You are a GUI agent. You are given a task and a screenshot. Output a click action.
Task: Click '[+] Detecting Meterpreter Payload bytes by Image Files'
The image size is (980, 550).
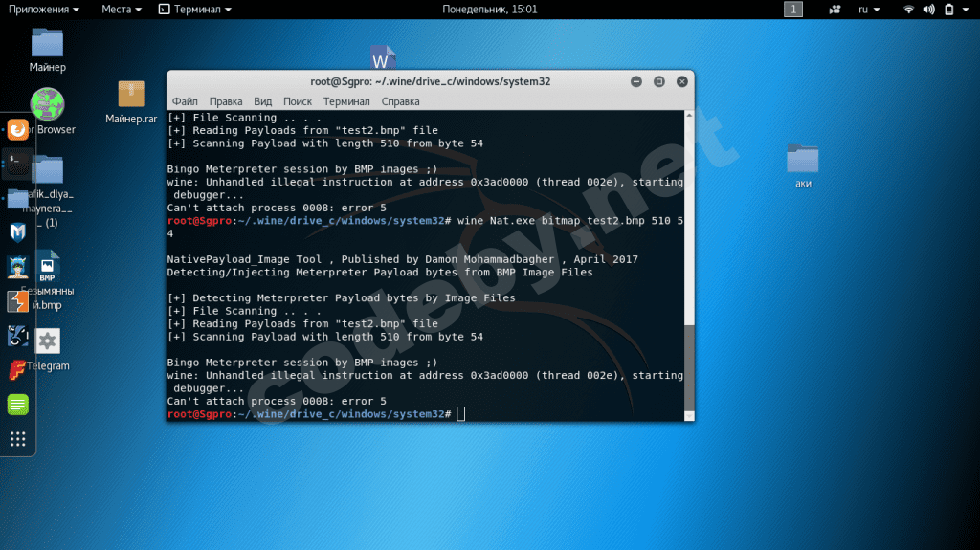point(342,298)
